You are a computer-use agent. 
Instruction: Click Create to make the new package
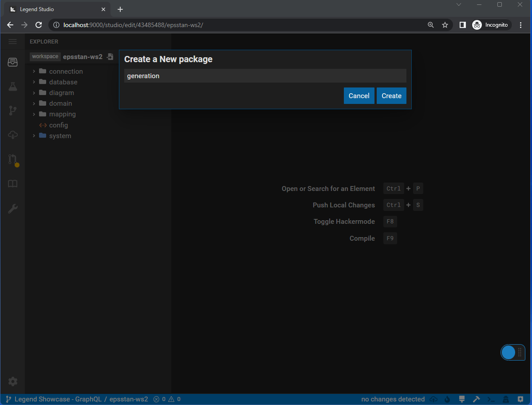(391, 96)
